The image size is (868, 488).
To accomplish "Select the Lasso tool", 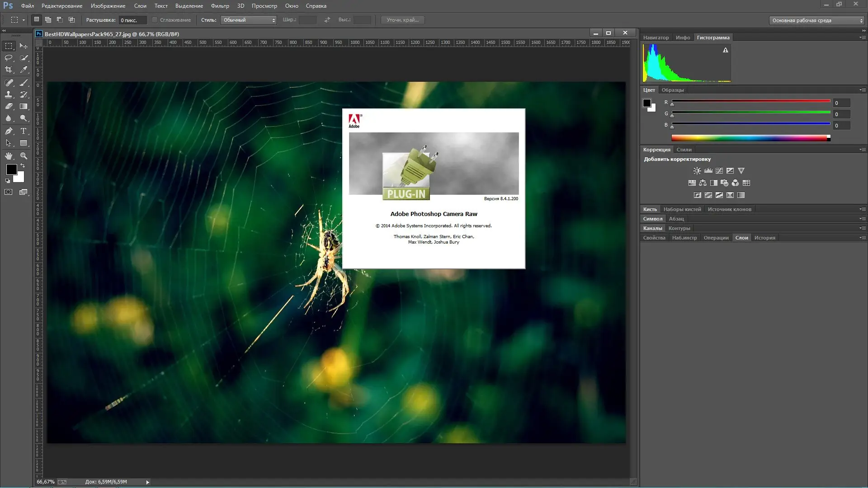I will point(8,57).
